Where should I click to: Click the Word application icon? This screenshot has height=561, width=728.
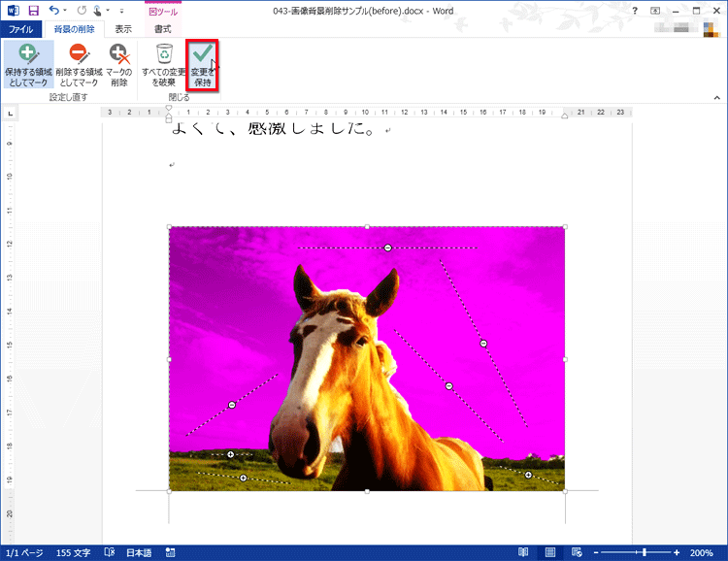13,11
